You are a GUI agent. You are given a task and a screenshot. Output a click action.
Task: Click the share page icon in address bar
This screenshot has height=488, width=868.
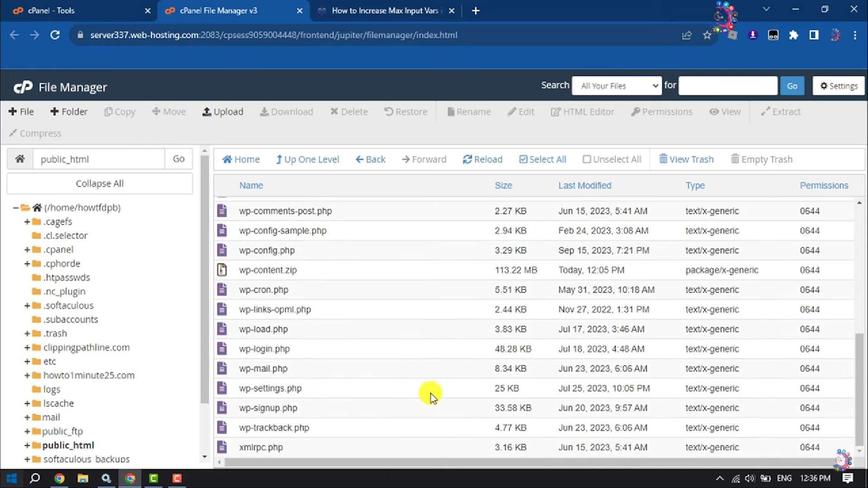687,35
